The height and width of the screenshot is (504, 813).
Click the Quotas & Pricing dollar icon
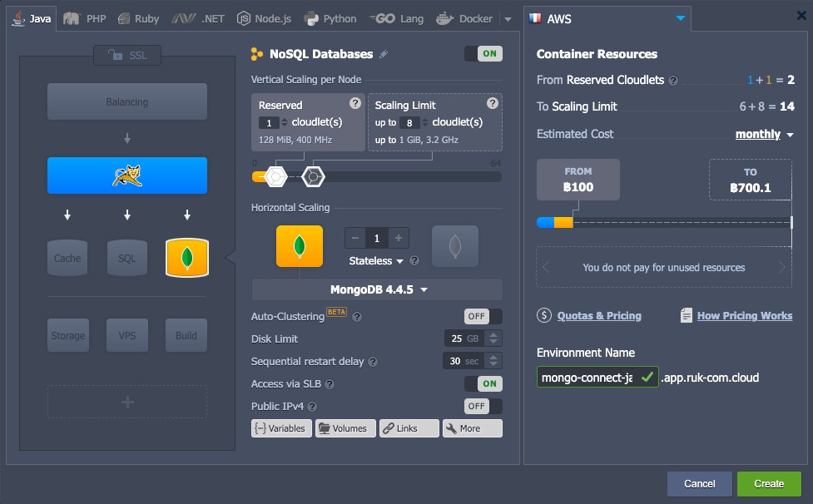click(544, 315)
